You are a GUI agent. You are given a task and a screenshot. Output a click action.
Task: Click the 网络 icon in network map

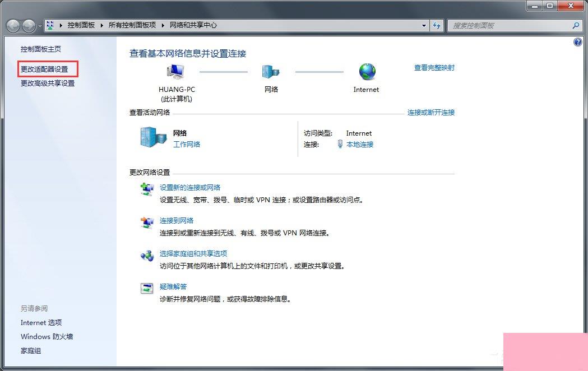click(x=271, y=72)
